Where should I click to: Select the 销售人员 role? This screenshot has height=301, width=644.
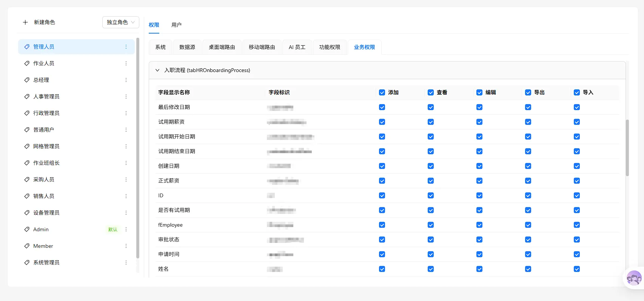coord(76,196)
